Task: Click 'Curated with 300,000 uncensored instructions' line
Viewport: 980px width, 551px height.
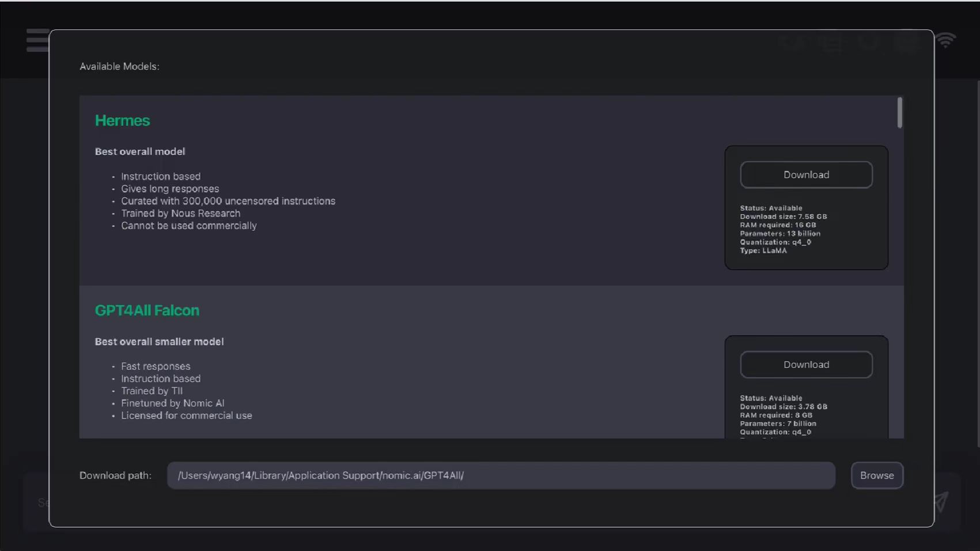Action: pyautogui.click(x=228, y=201)
